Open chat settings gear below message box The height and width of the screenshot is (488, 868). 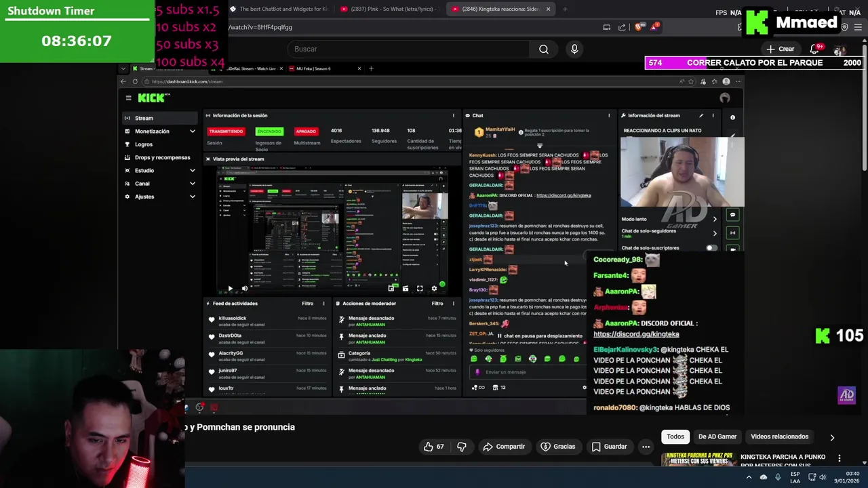(x=585, y=388)
